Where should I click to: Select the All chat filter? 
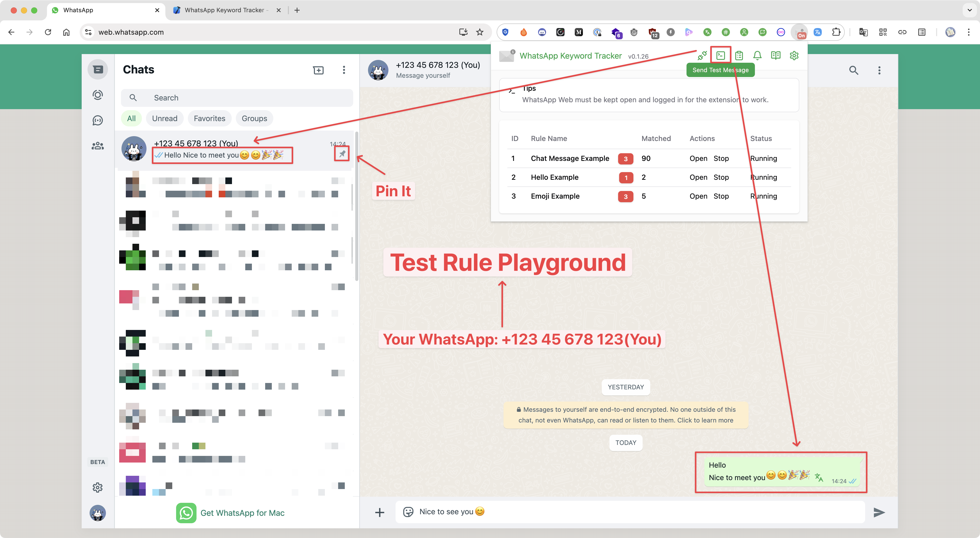click(131, 119)
